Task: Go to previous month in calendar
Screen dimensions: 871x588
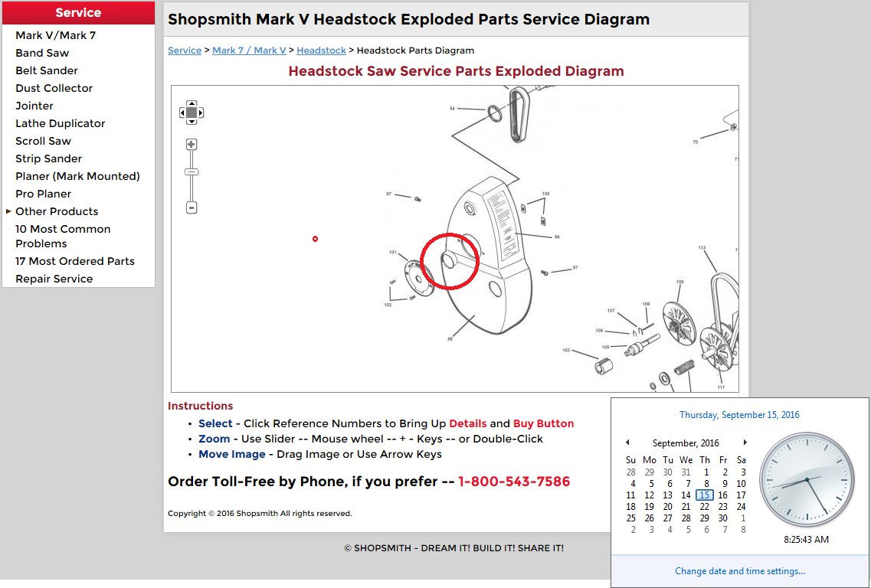Action: [627, 443]
